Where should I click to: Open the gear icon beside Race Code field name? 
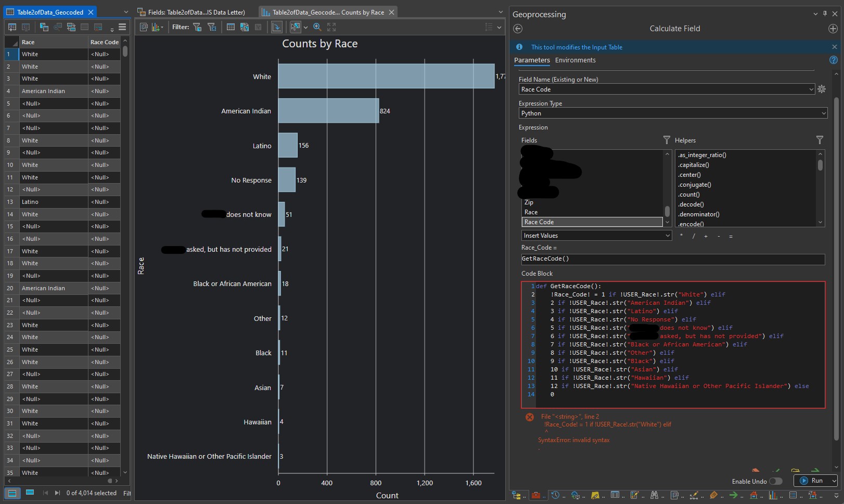tap(822, 89)
